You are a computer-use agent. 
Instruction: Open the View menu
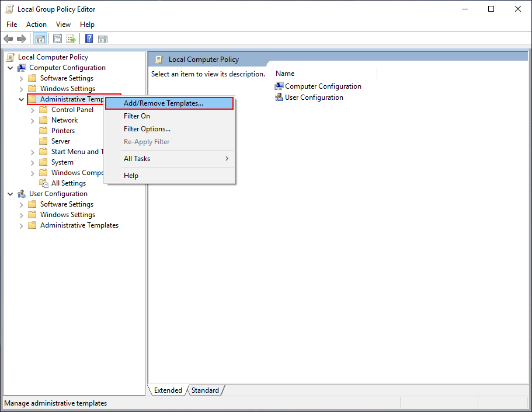63,25
